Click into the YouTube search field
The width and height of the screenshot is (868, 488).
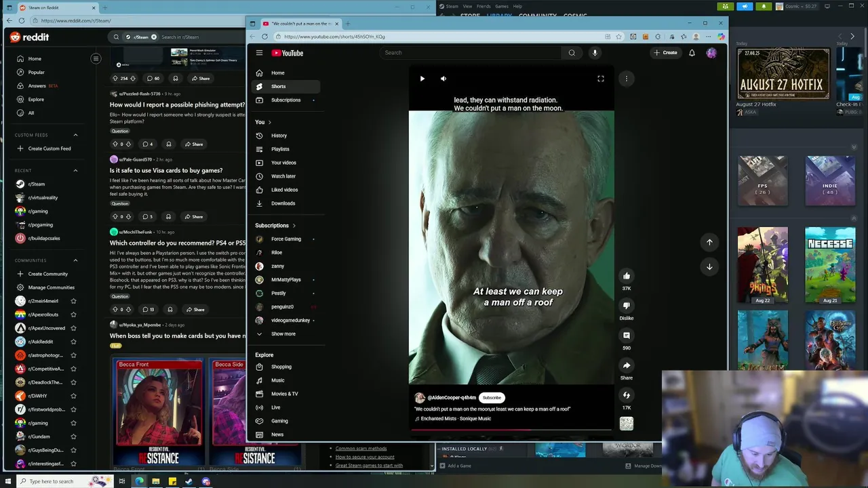pos(471,53)
